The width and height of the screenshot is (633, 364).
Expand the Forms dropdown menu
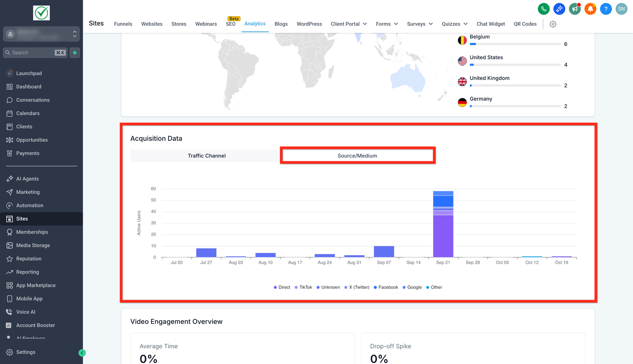coord(387,24)
